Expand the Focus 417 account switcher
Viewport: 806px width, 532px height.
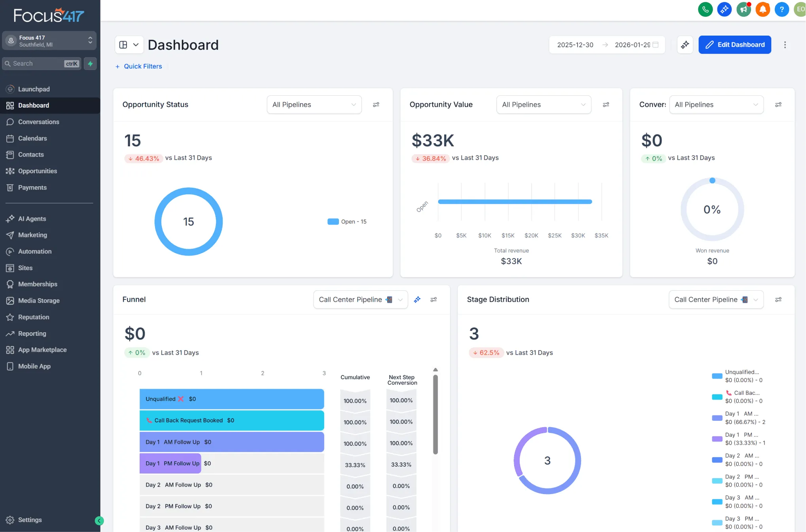coord(49,41)
